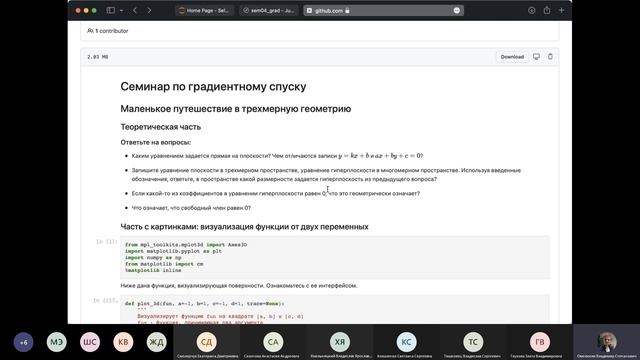Click text 'Ниже дана функция, визуализирующая поверхности'
Viewport: 640px width, 360px height.
[x=239, y=286]
